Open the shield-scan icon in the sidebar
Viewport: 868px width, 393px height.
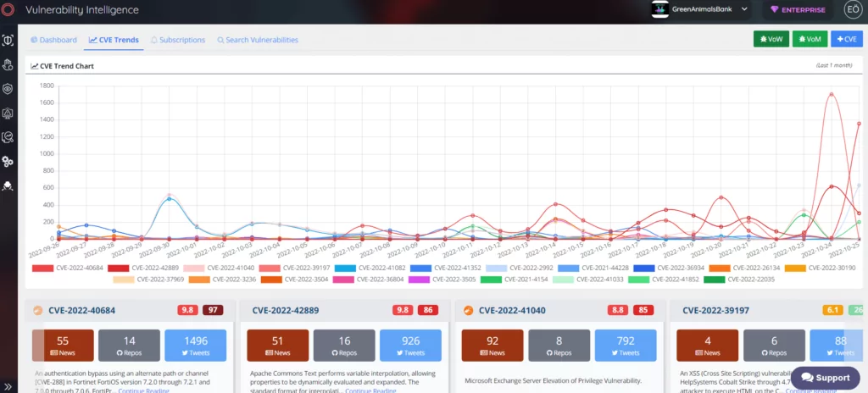point(8,41)
